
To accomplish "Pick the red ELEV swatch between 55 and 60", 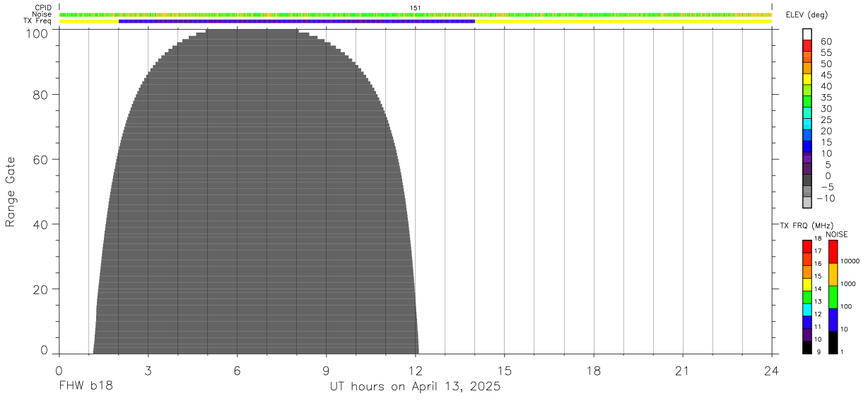I will click(x=807, y=45).
